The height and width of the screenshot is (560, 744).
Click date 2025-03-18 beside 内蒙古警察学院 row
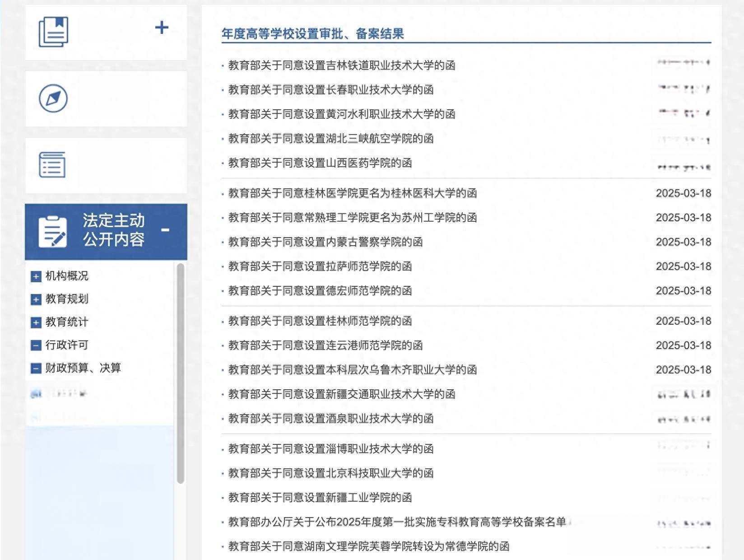[x=684, y=242]
